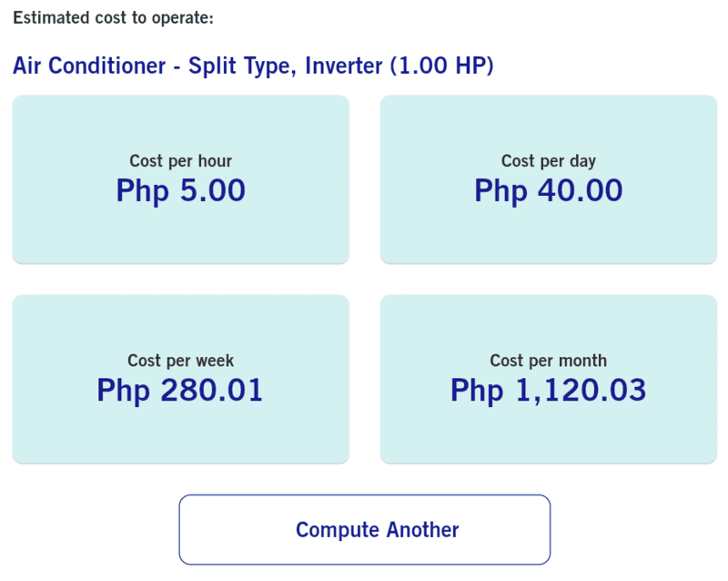This screenshot has width=728, height=581.
Task: Click the word 'Another' on the bottom button
Action: click(x=422, y=530)
